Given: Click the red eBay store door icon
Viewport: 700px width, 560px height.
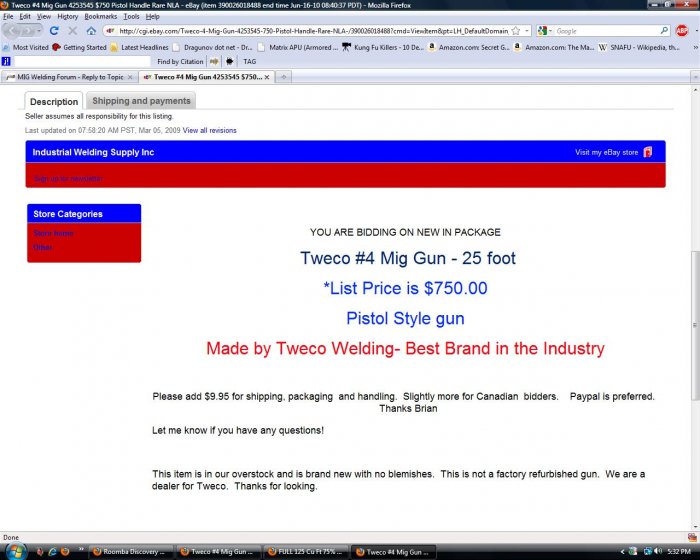Looking at the screenshot, I should 648,152.
